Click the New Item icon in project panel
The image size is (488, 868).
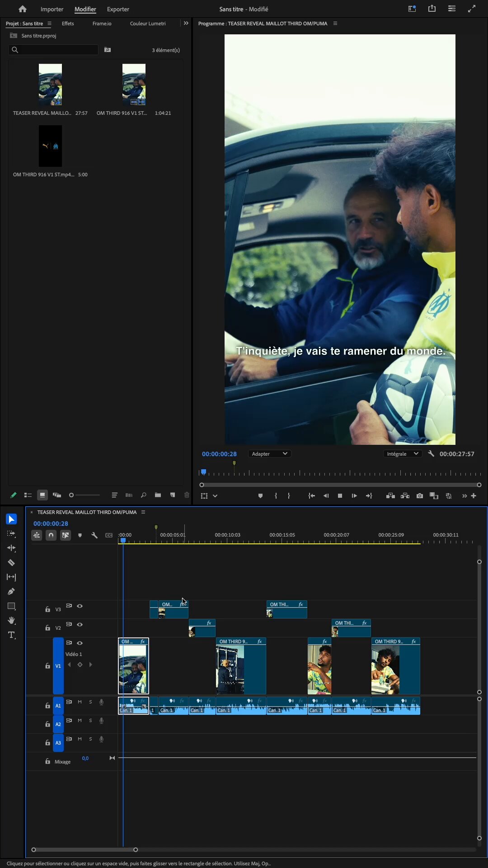(173, 495)
